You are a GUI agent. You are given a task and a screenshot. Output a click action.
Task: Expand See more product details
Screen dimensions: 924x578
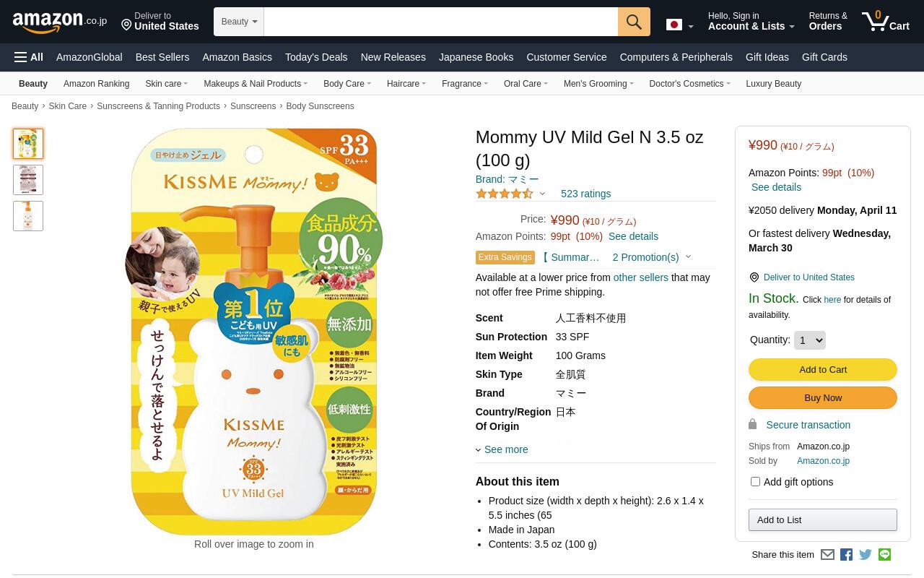coord(502,449)
